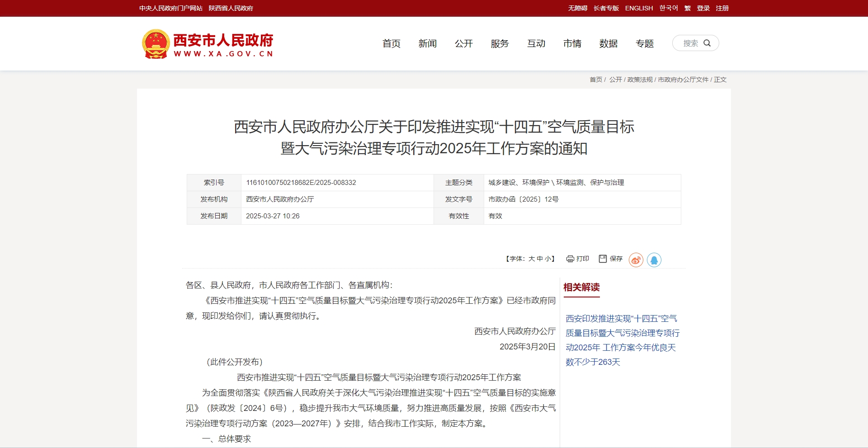This screenshot has height=448, width=868.
Task: Click the national emblem site logo
Action: tap(156, 44)
